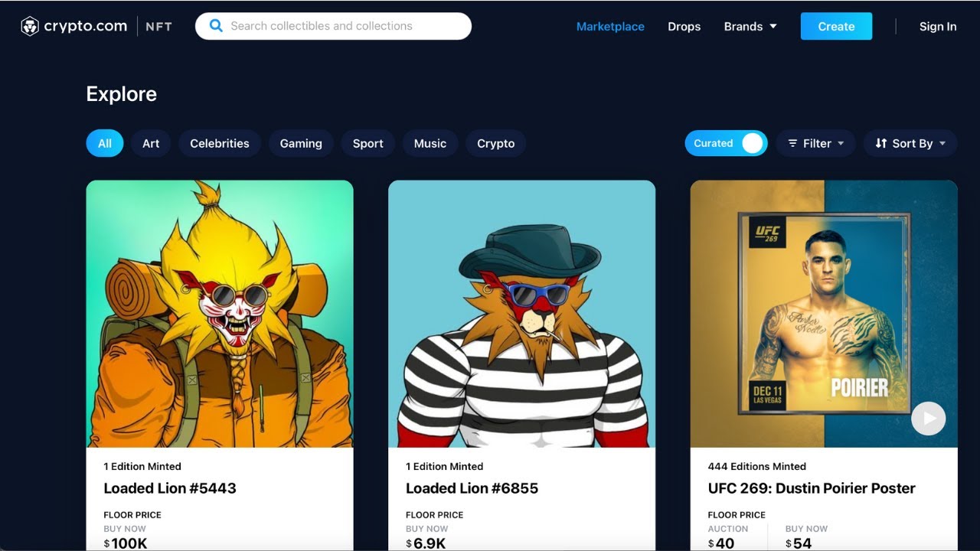The image size is (980, 551).
Task: Select the Art category tab
Action: [x=151, y=143]
